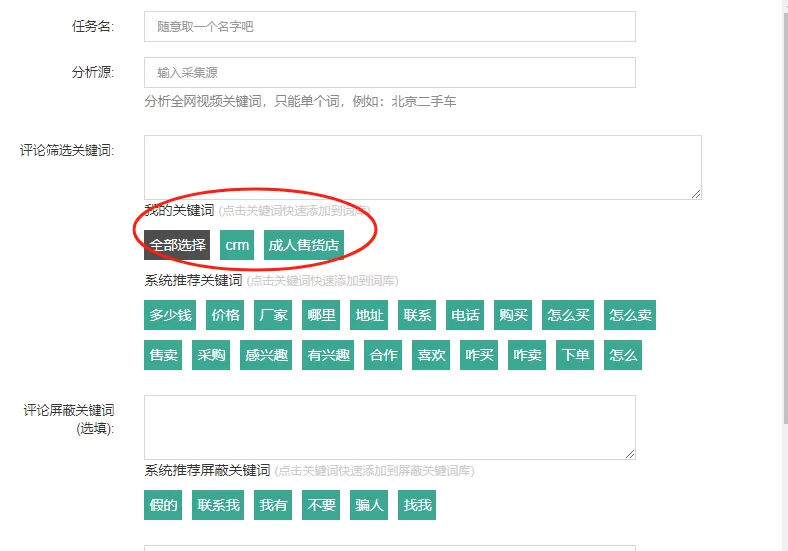Click the 分析源 input field

(389, 72)
